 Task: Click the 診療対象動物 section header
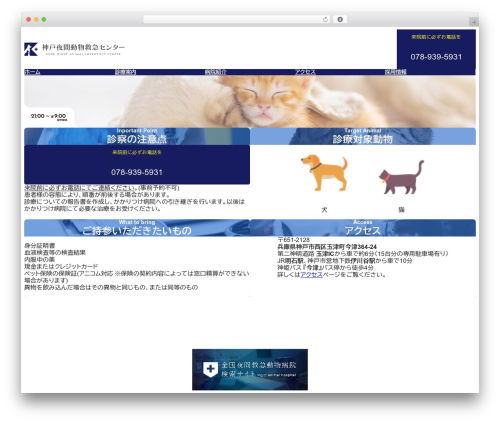[363, 136]
